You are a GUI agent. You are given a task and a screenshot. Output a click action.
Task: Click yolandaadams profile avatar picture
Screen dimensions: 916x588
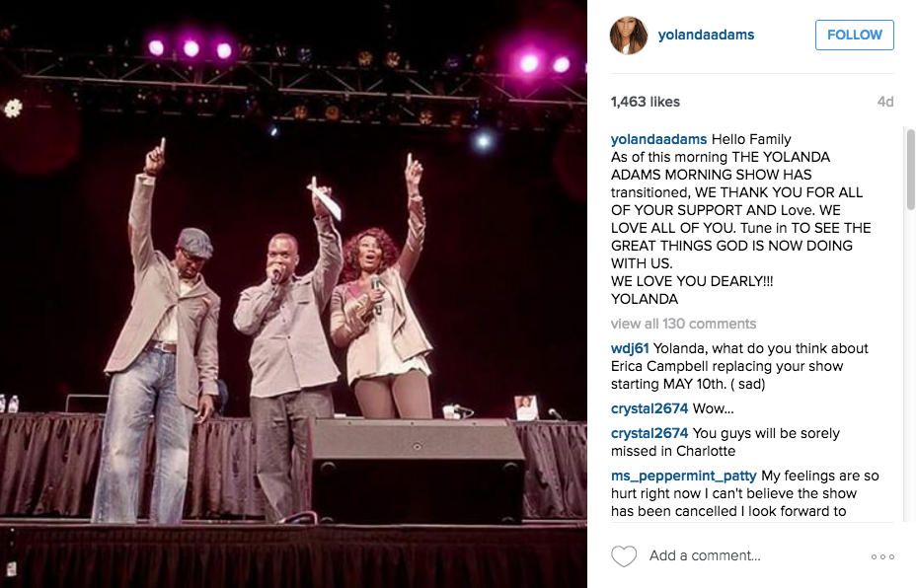click(629, 36)
